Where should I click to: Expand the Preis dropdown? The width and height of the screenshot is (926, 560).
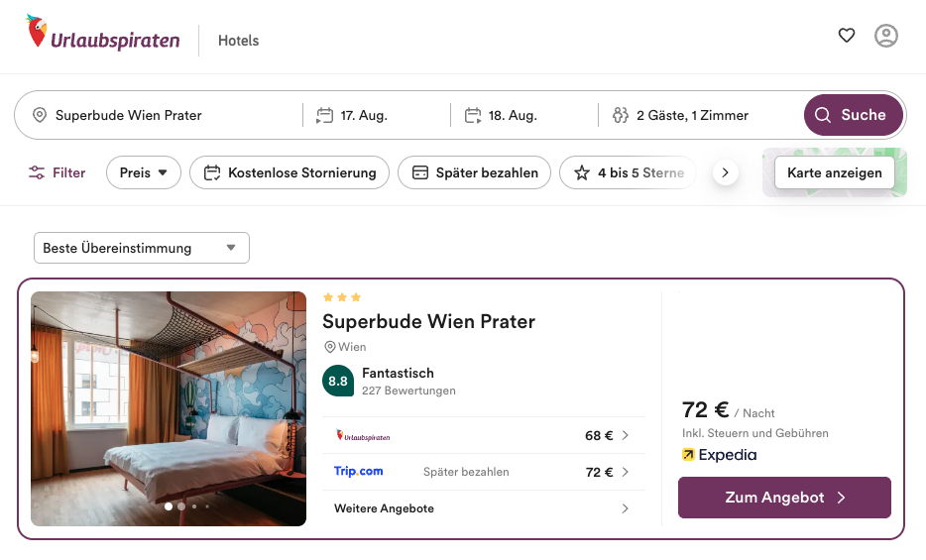[144, 172]
